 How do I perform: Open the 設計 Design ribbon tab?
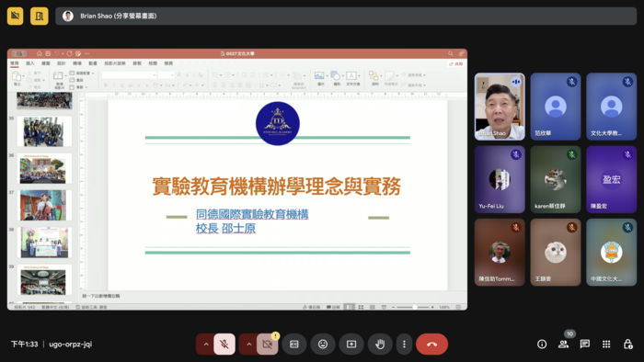62,63
